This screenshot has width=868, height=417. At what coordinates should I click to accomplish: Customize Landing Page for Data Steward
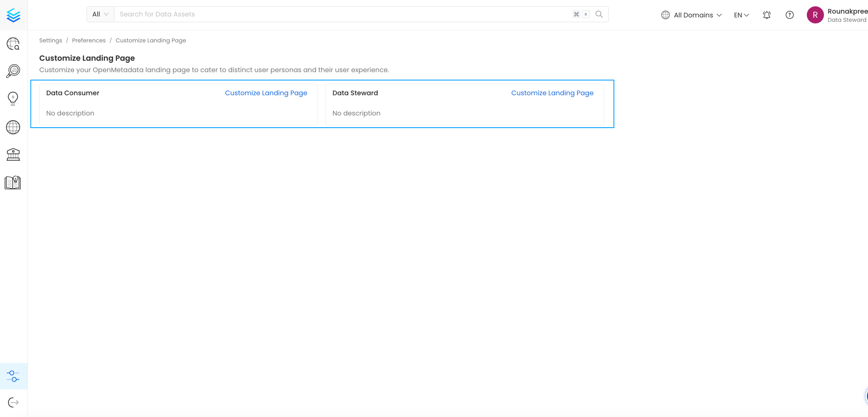click(x=552, y=93)
